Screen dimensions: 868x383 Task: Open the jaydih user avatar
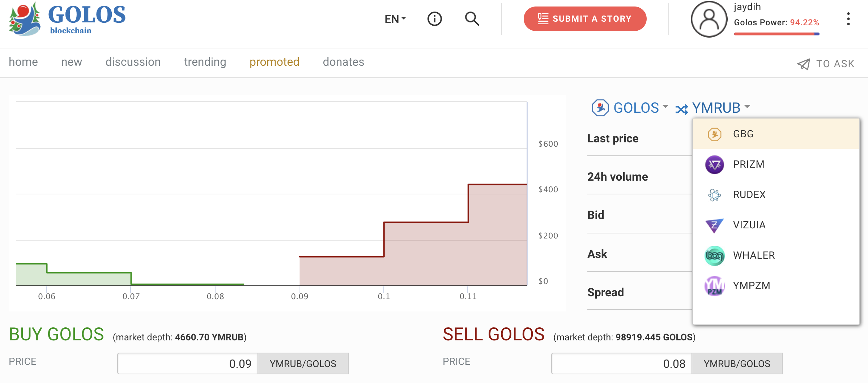tap(709, 20)
